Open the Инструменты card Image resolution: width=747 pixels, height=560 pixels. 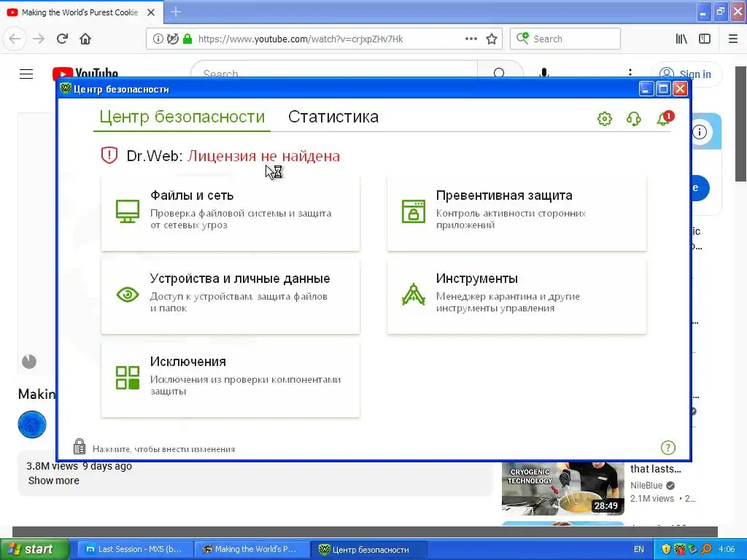(517, 296)
